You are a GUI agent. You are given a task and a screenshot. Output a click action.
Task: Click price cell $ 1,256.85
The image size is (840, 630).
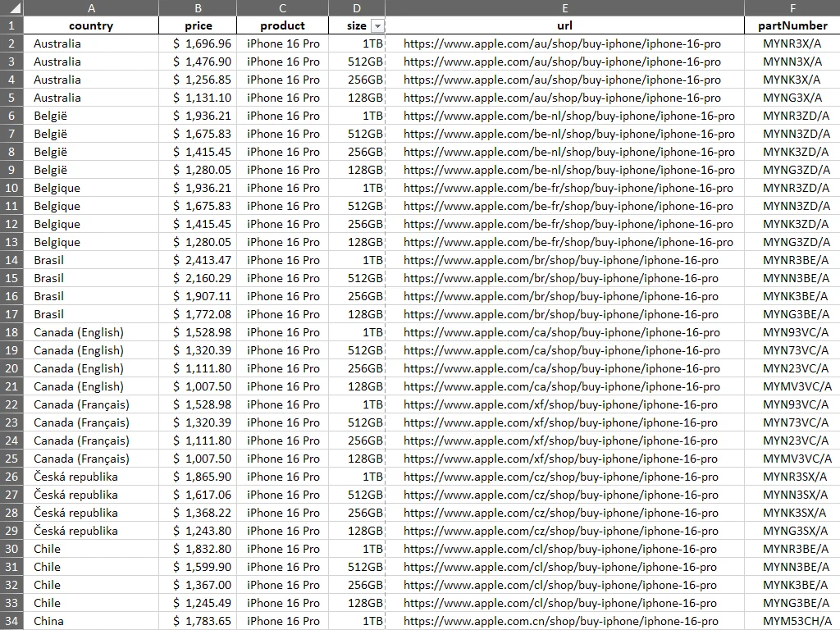pyautogui.click(x=198, y=80)
